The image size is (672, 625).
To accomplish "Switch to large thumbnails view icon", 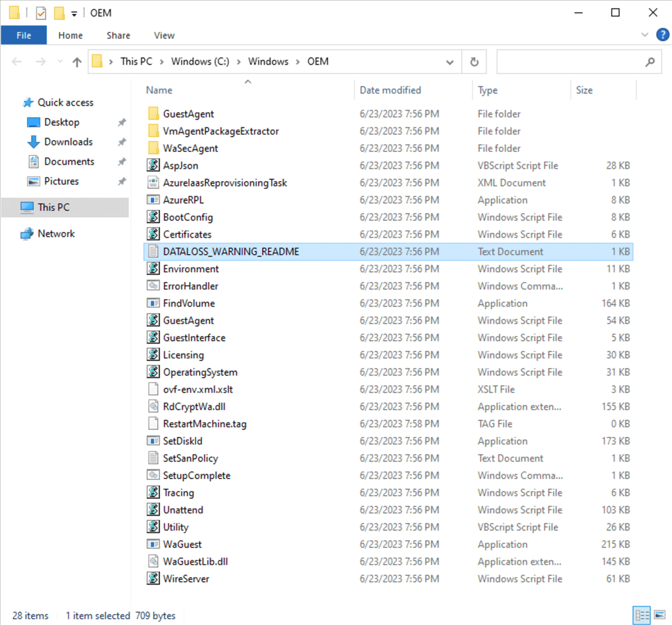I will pyautogui.click(x=659, y=615).
